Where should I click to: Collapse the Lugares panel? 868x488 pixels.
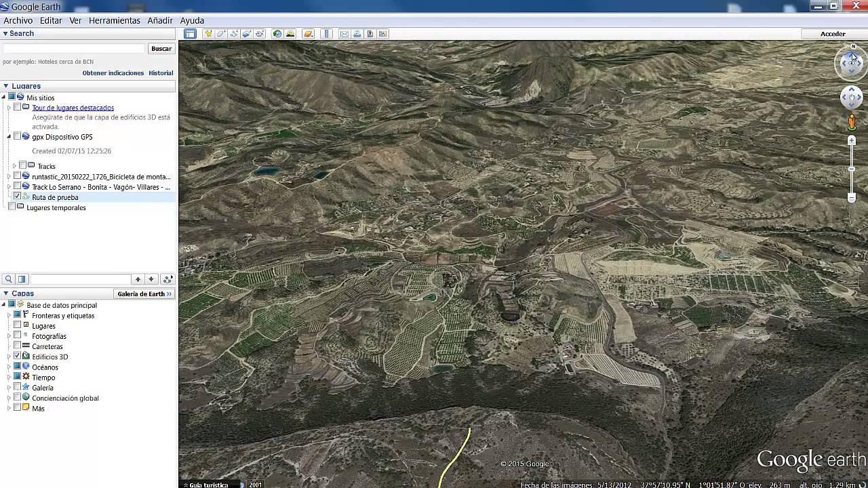[x=5, y=86]
